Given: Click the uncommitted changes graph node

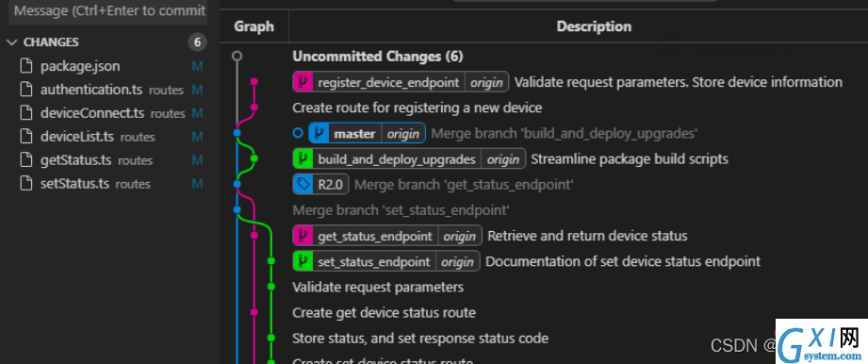Looking at the screenshot, I should click(x=237, y=56).
